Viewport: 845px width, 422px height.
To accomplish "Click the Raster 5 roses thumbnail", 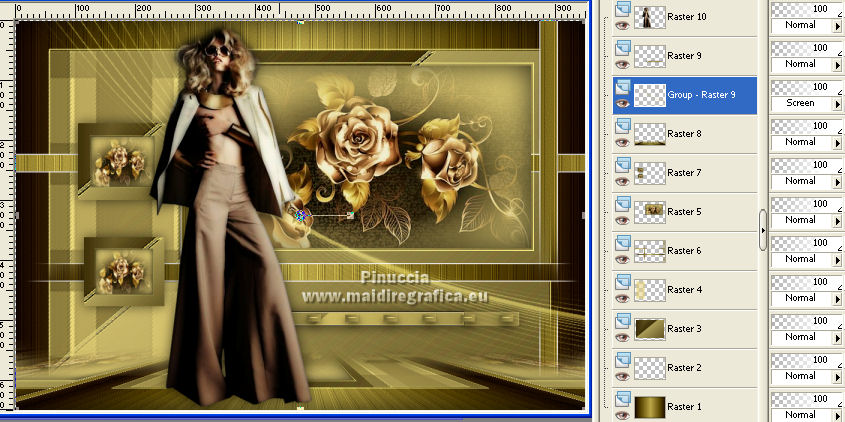I will [649, 212].
